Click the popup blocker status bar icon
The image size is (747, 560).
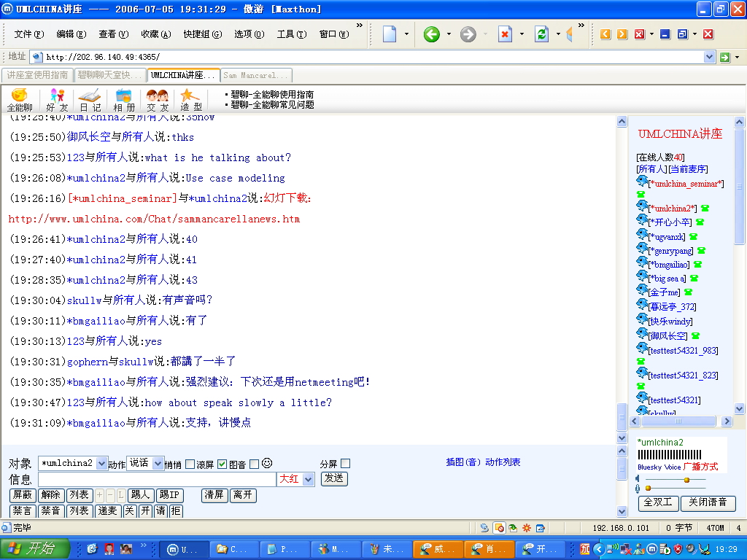click(x=499, y=528)
